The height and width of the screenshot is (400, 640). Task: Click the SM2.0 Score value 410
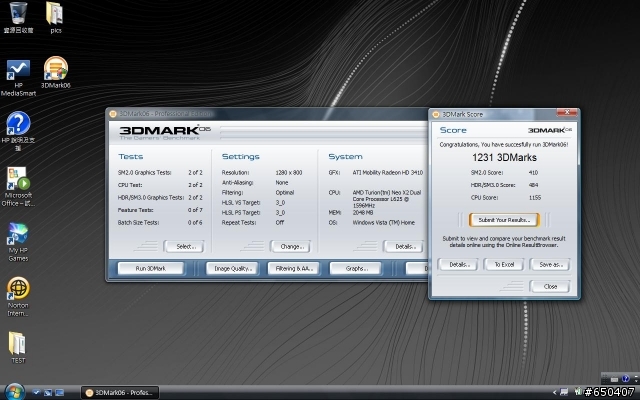(533, 173)
